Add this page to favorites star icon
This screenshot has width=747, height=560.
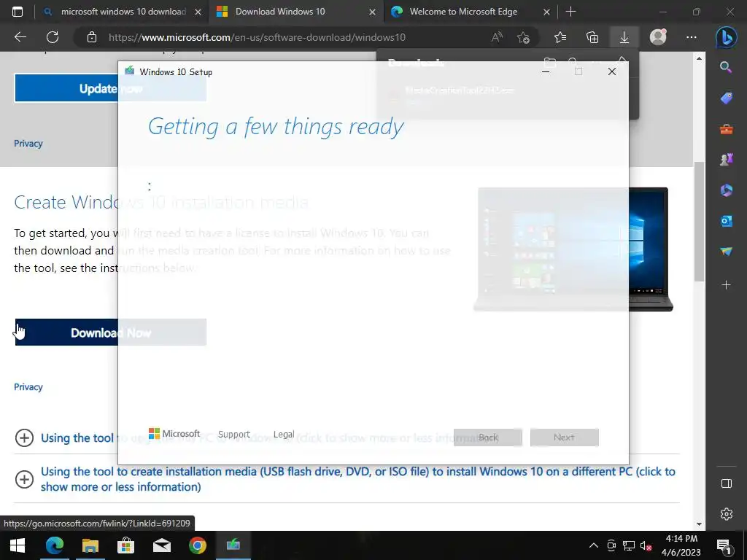[x=523, y=37]
